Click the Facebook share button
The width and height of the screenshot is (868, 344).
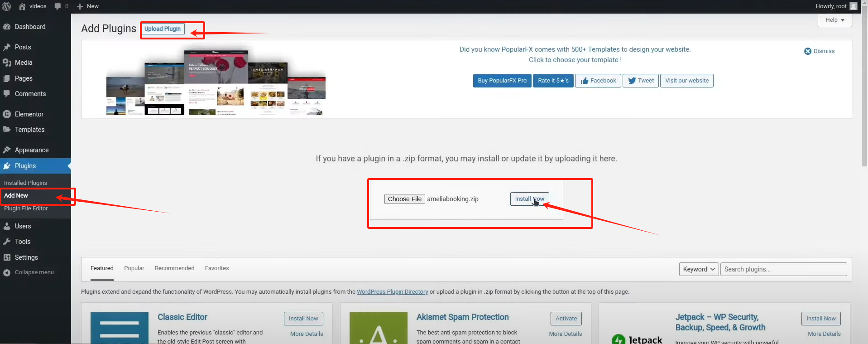(598, 81)
